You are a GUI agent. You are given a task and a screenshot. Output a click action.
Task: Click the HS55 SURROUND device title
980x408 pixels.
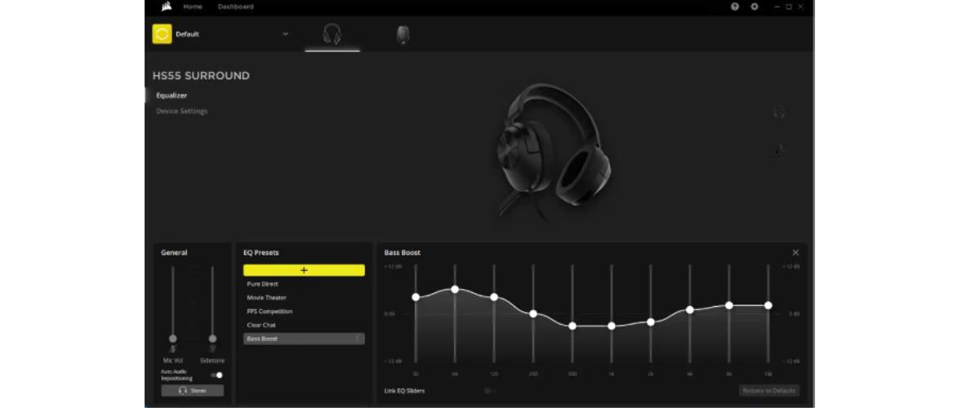tap(201, 76)
